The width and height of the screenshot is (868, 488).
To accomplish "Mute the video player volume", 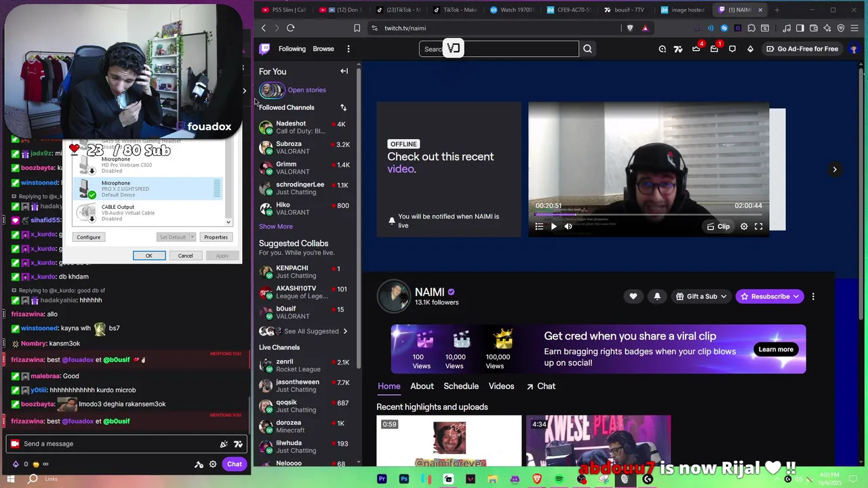I will (x=568, y=226).
